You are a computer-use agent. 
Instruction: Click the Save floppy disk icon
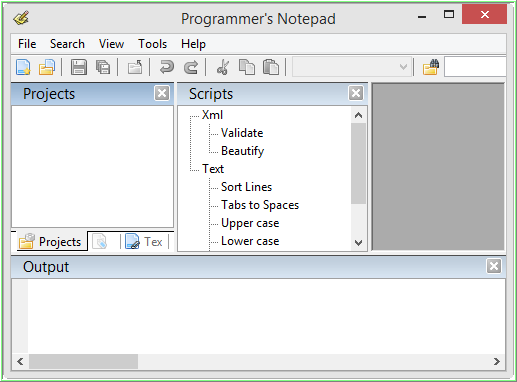pos(79,67)
